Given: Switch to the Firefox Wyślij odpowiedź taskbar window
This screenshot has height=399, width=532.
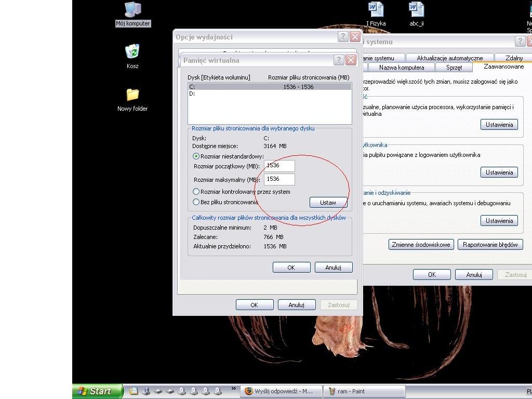Looking at the screenshot, I should 281,391.
